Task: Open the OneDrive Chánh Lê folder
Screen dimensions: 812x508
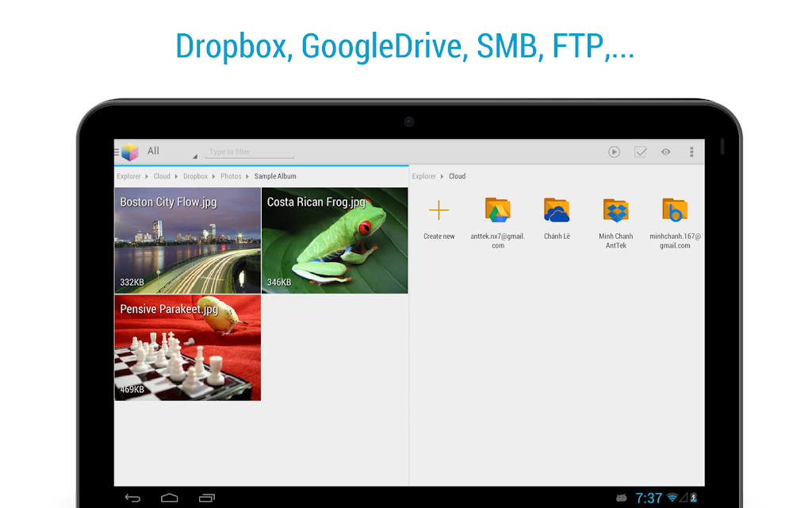Action: coord(557,219)
